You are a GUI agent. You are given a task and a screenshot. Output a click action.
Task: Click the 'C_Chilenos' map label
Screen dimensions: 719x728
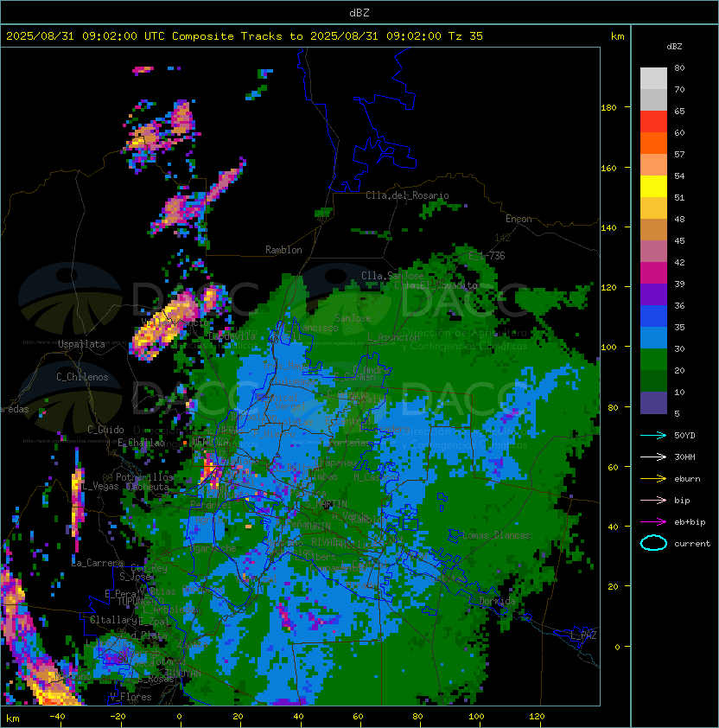82,377
